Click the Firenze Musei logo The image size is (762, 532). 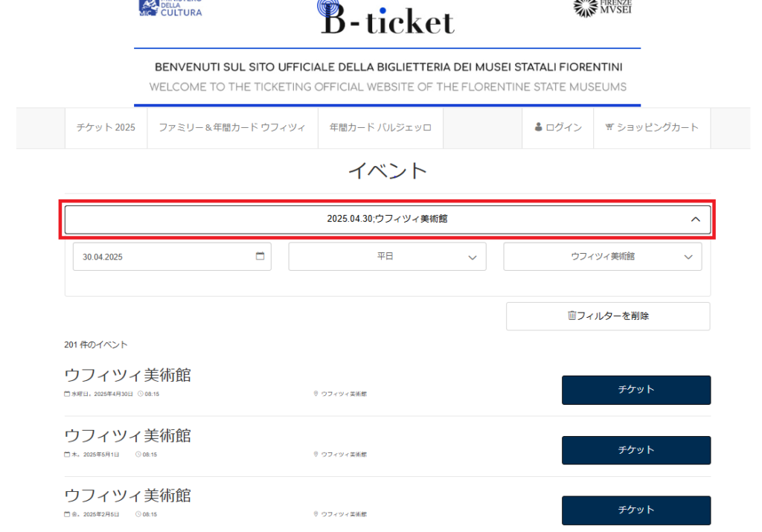coord(603,8)
